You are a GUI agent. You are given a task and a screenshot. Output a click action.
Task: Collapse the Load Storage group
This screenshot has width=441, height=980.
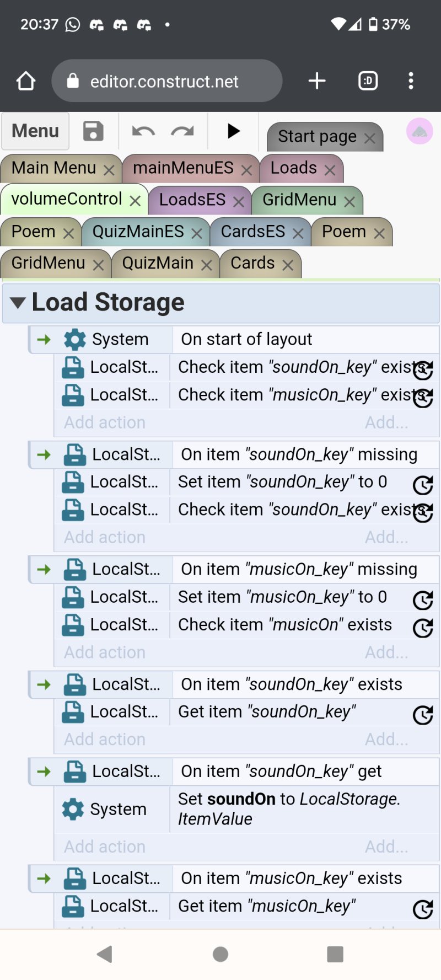point(18,303)
